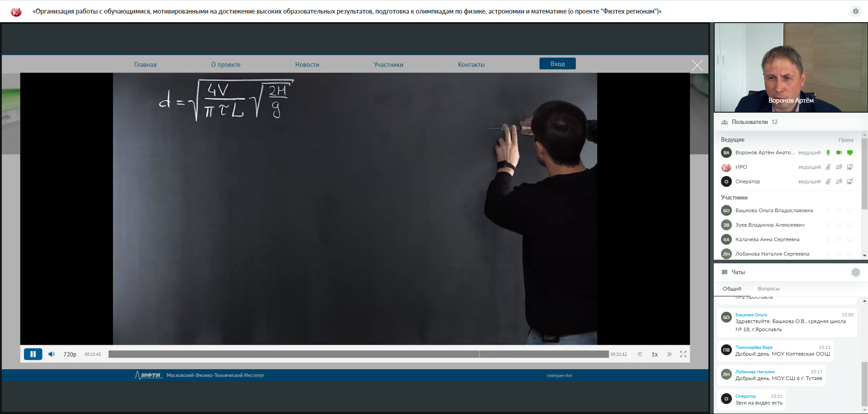868x414 pixels.
Task: Click the video progress bar
Action: (x=358, y=354)
